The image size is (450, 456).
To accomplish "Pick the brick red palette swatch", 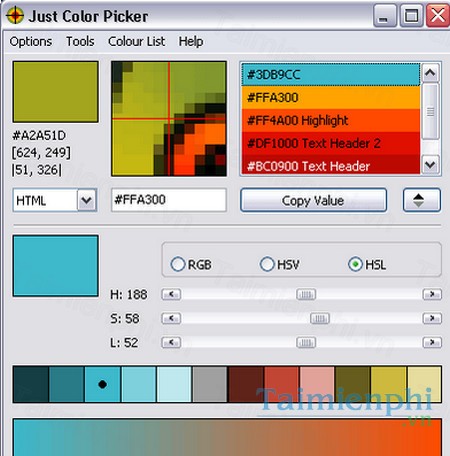I will 281,384.
